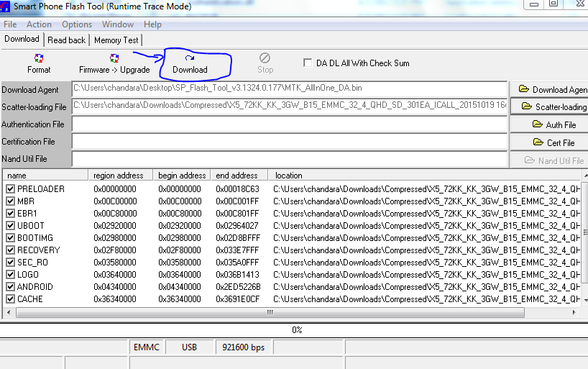This screenshot has width=588, height=369.
Task: Sort by end address column header
Action: 239,176
